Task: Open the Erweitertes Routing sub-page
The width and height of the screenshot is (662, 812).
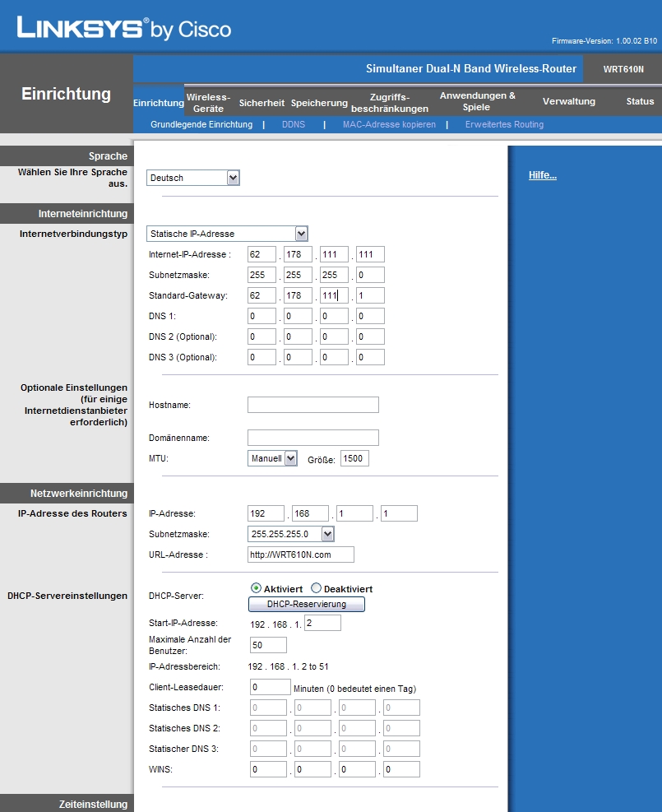Action: pos(503,124)
